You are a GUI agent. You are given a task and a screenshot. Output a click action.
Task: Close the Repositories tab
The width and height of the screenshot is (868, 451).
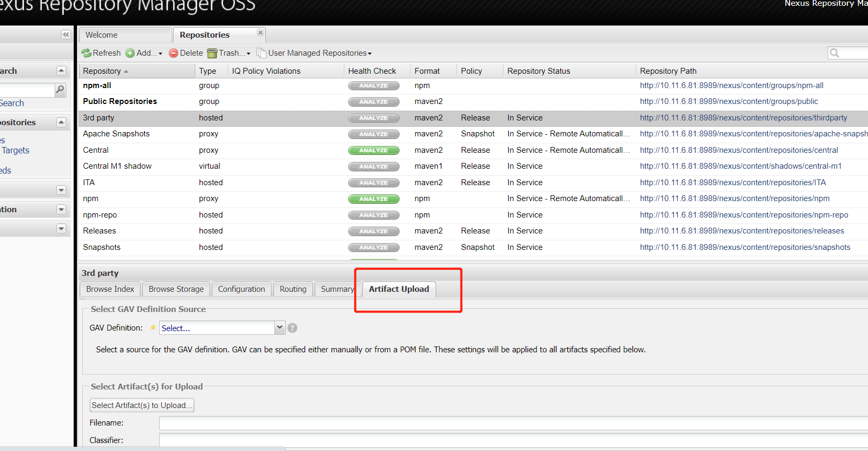(x=260, y=32)
